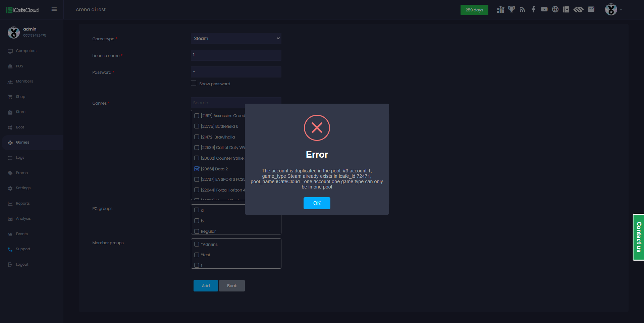Click the admin medal avatar in the sidebar
The width and height of the screenshot is (644, 323).
tap(14, 32)
